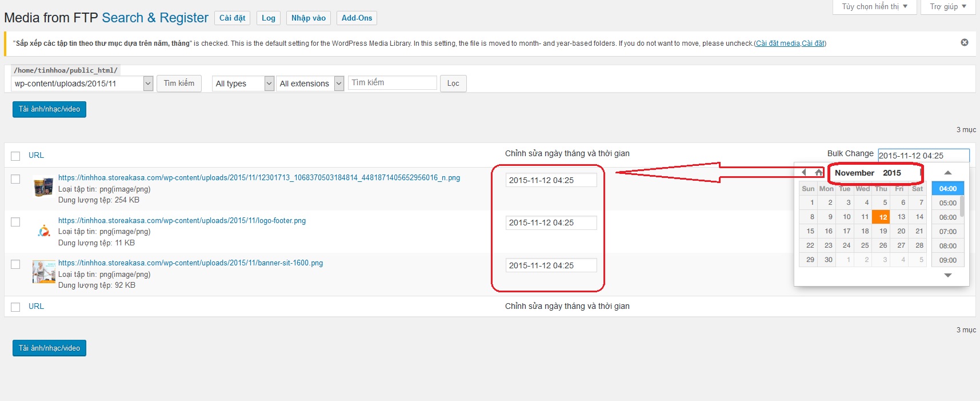The width and height of the screenshot is (980, 401).
Task: Dismiss the notice with the X icon
Action: tap(965, 42)
